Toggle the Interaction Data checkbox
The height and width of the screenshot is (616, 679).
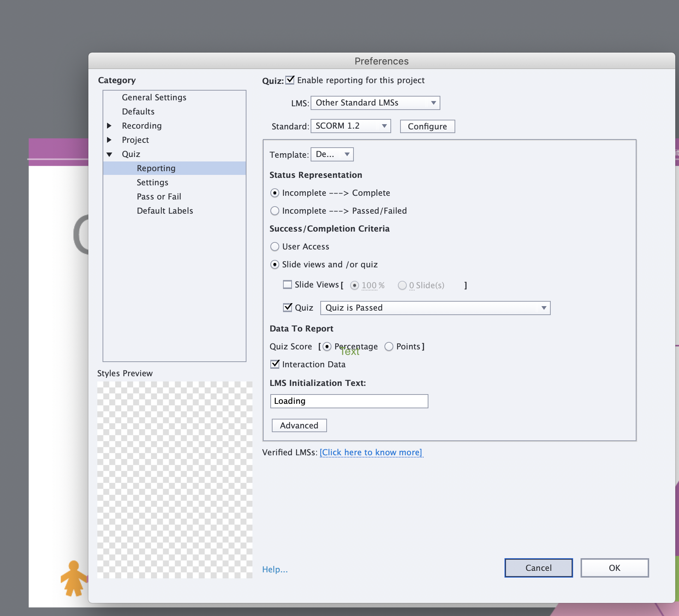[x=275, y=364]
